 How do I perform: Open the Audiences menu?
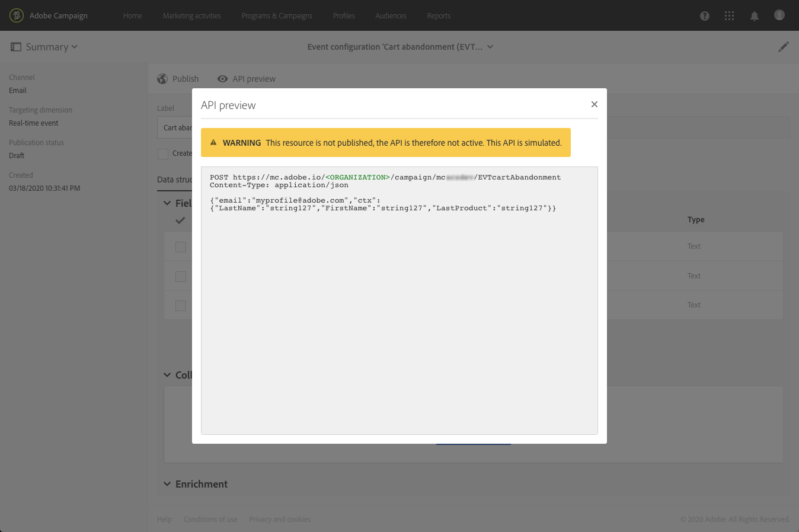tap(391, 16)
